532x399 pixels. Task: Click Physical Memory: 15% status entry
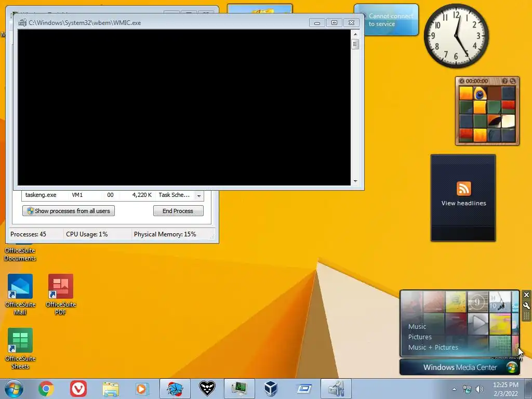[165, 234]
